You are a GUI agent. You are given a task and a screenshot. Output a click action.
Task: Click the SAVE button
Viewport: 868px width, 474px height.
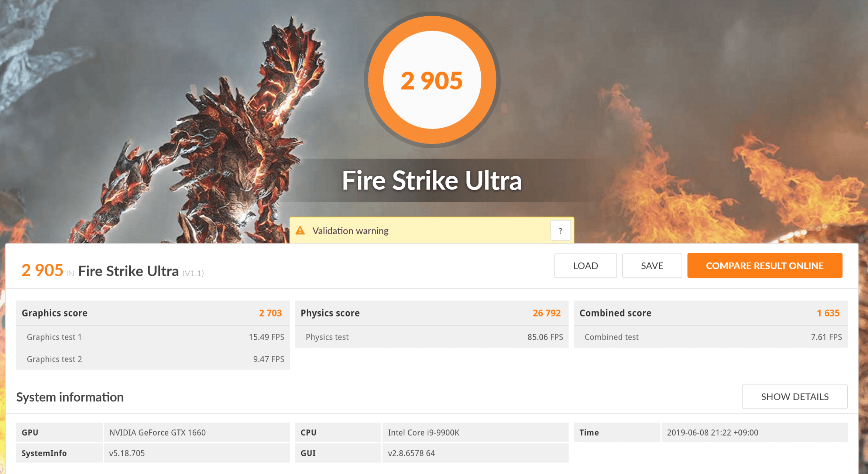pos(652,266)
